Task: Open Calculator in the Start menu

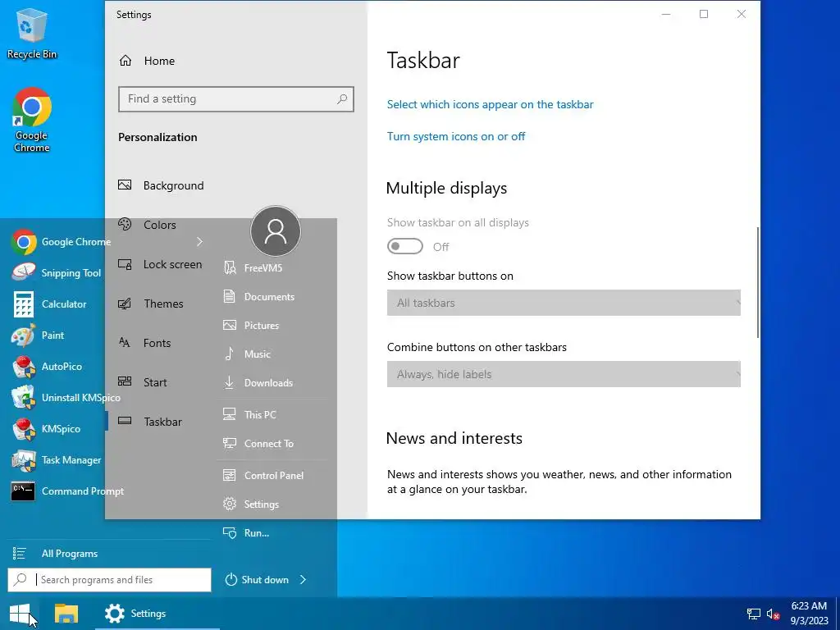Action: (x=48, y=304)
